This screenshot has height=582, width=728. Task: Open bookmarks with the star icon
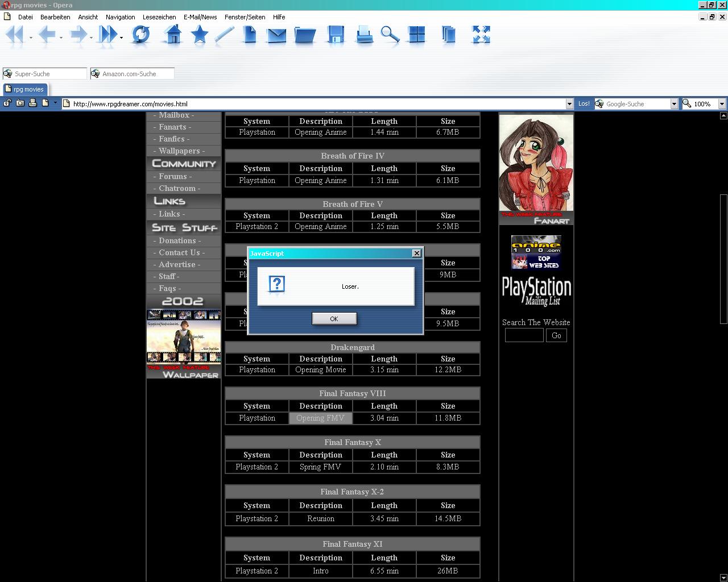[x=200, y=35]
